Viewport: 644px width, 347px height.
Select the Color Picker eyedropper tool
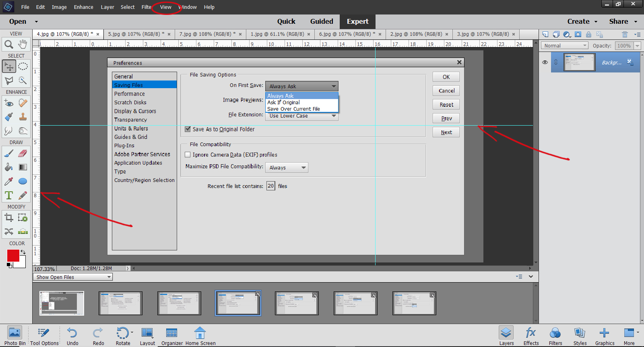click(x=8, y=181)
